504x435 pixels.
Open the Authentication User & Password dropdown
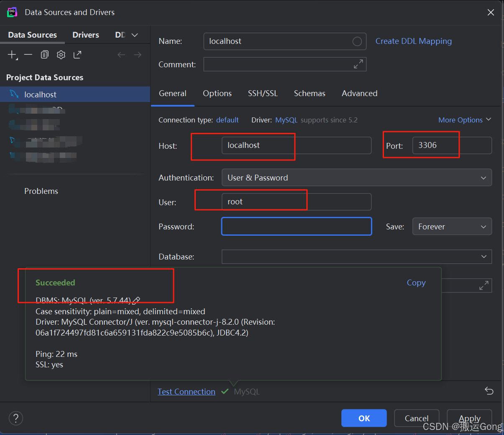(x=357, y=178)
